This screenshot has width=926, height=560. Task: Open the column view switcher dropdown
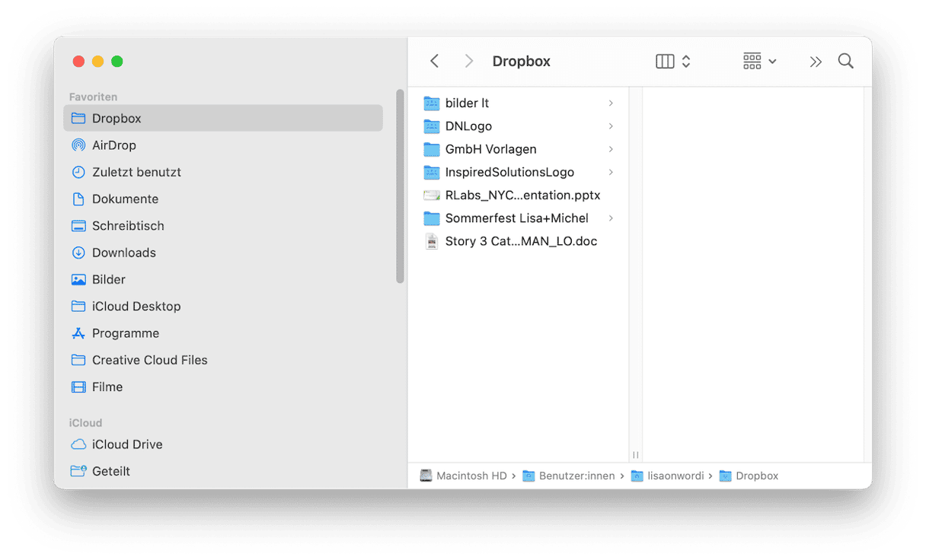[673, 61]
